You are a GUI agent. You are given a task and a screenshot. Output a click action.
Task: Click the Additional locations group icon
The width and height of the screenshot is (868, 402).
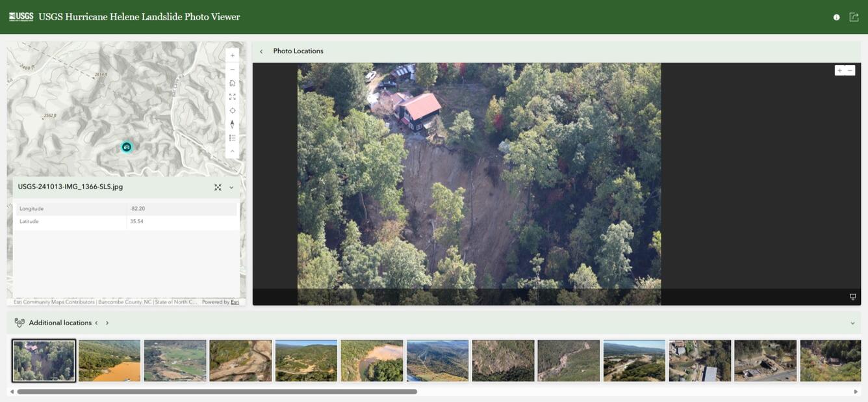pos(19,323)
